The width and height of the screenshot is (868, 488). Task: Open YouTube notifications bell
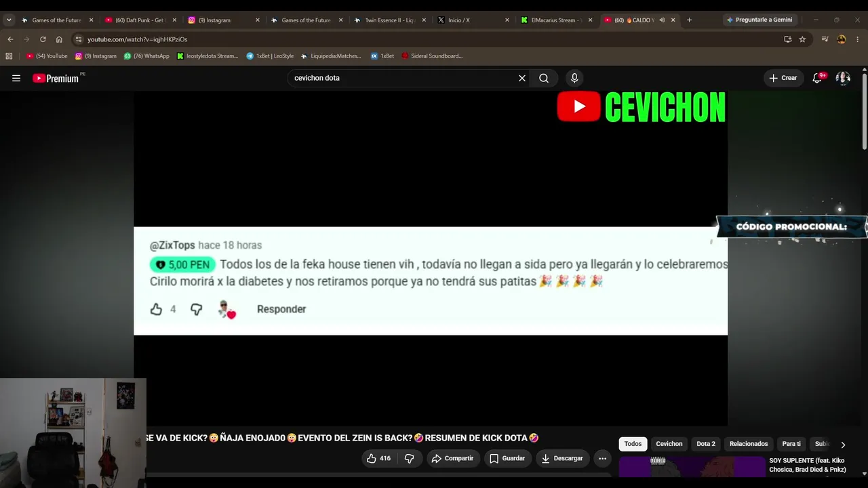pos(818,78)
